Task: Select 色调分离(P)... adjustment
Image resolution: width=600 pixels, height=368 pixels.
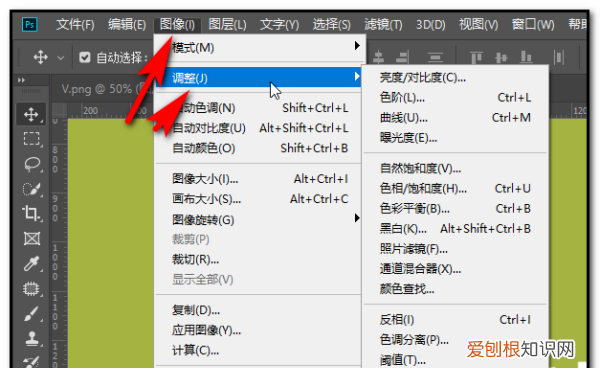Action: point(455,340)
